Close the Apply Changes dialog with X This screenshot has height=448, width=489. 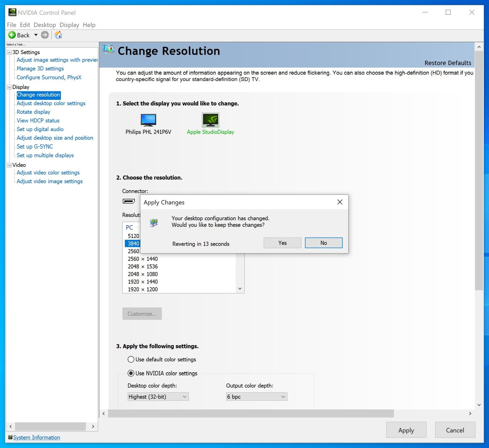coord(340,202)
